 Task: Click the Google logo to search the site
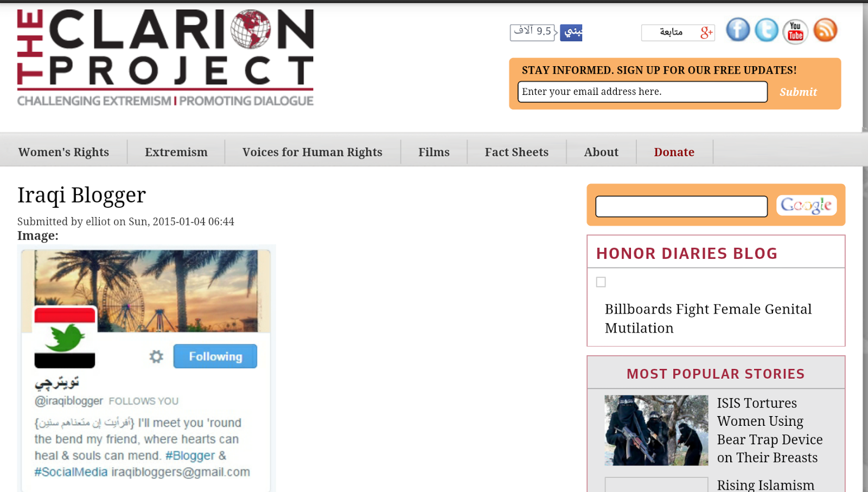pyautogui.click(x=806, y=205)
